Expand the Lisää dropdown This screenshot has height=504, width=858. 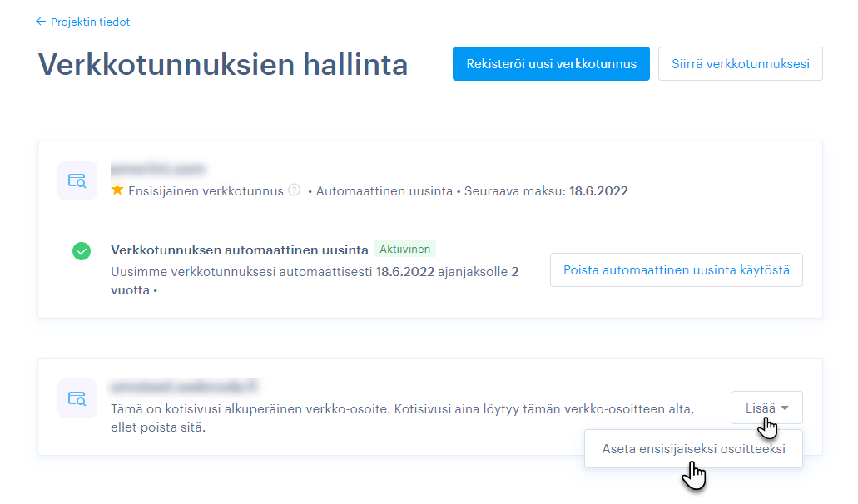click(766, 408)
